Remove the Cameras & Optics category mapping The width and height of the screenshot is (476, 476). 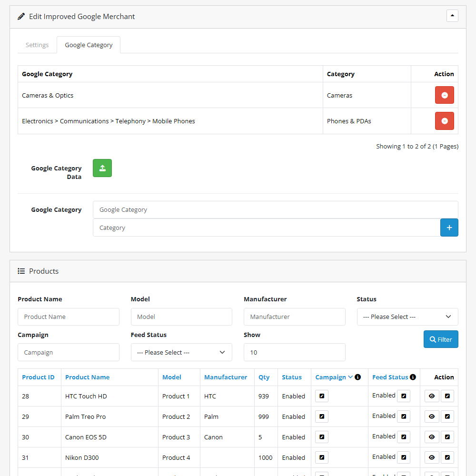tap(444, 95)
